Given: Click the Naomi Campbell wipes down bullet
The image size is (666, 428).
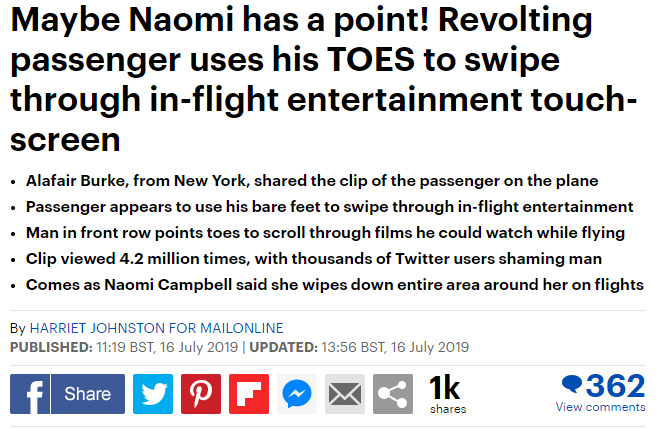Looking at the screenshot, I should [x=336, y=285].
